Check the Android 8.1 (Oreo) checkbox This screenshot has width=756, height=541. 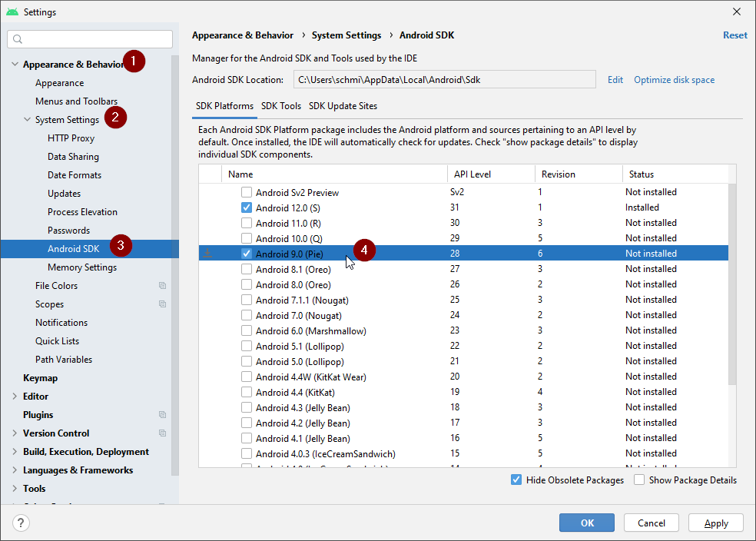[x=247, y=268]
